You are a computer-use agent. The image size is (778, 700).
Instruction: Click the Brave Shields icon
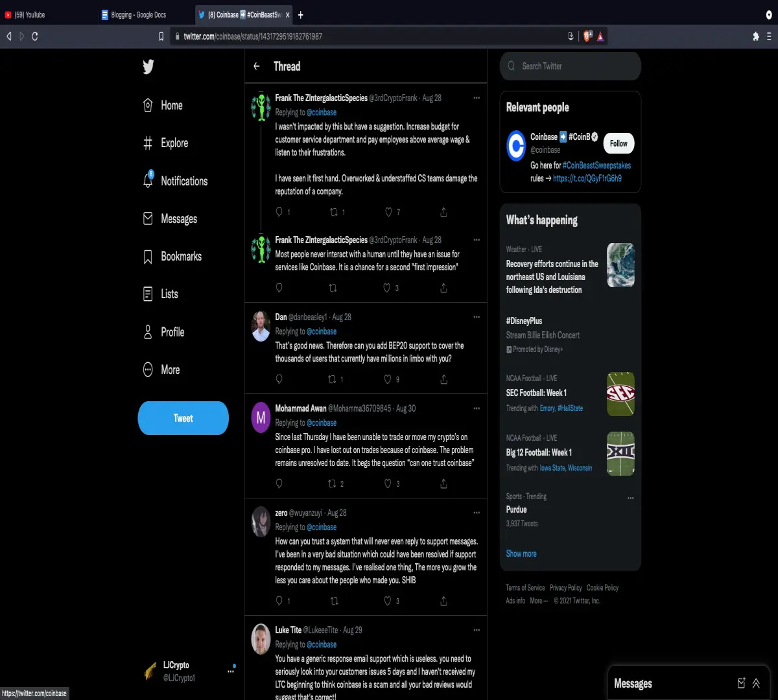click(588, 36)
